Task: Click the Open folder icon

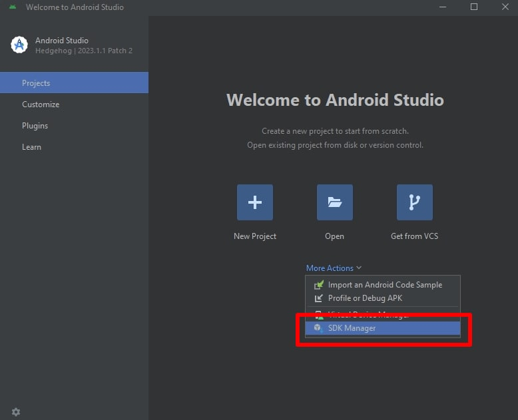Action: click(334, 202)
